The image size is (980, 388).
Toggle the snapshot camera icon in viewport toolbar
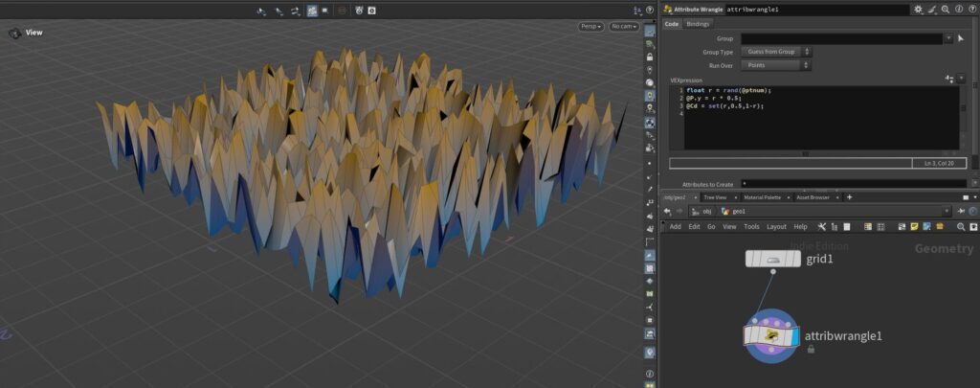coord(371,11)
